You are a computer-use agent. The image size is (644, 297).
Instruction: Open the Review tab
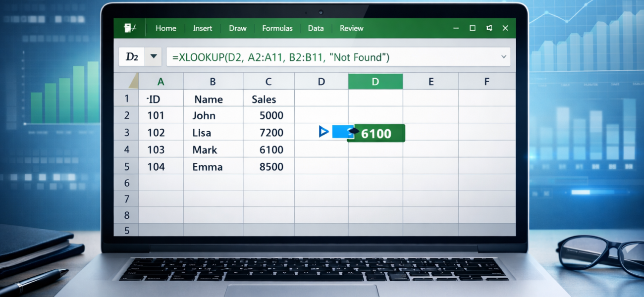(351, 28)
